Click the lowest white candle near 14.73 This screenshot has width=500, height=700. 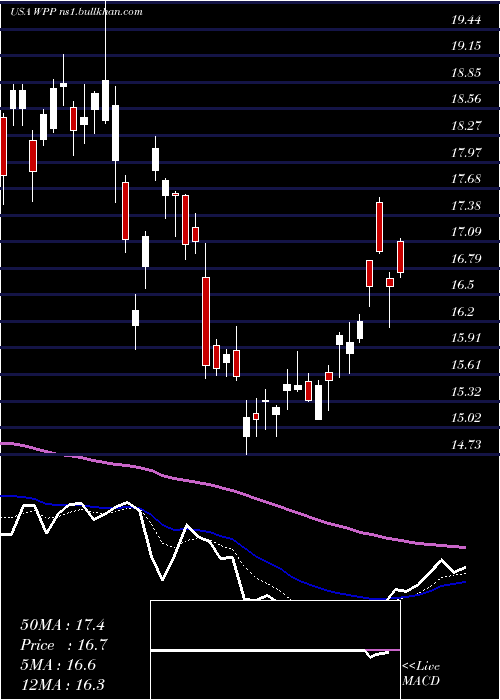(246, 427)
